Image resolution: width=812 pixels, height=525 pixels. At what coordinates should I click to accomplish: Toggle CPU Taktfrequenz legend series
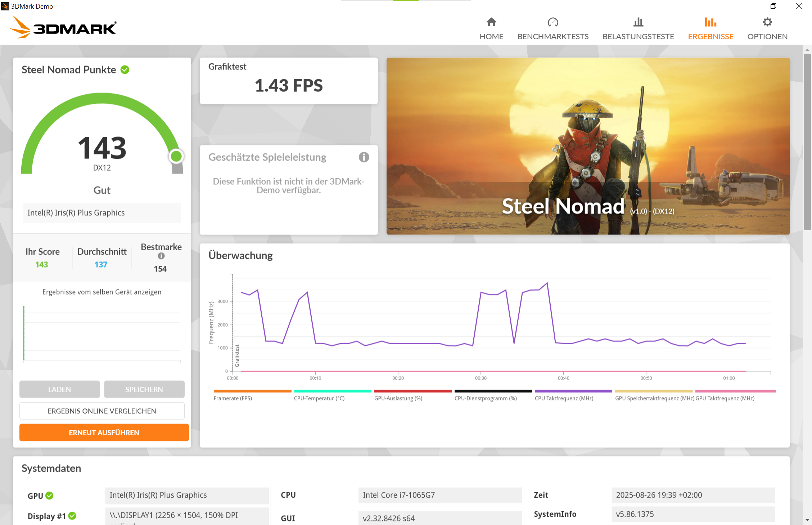564,398
